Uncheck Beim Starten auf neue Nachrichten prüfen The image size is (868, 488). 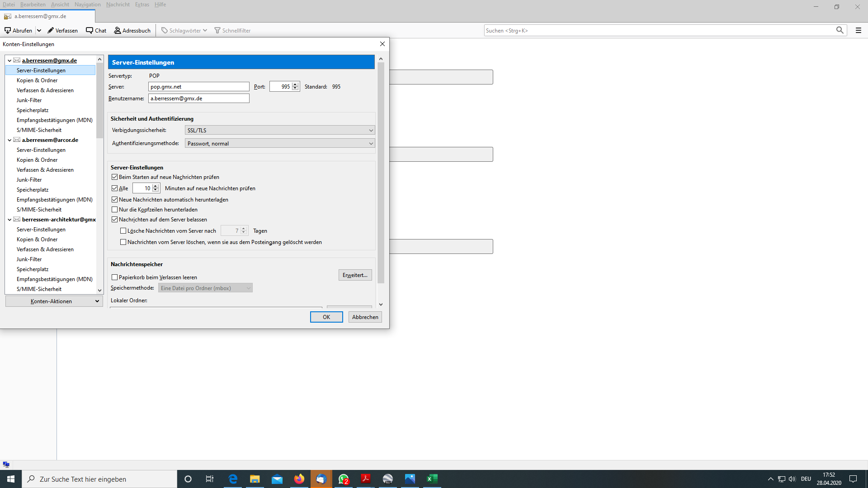point(115,177)
